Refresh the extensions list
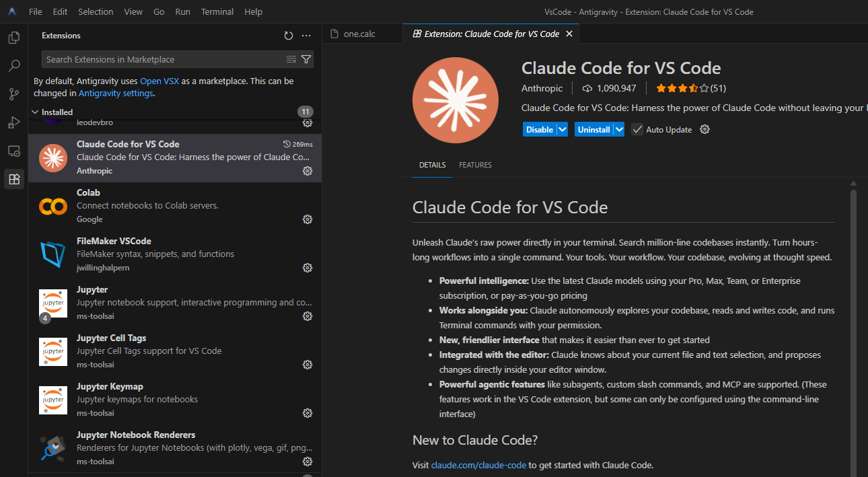 [289, 36]
